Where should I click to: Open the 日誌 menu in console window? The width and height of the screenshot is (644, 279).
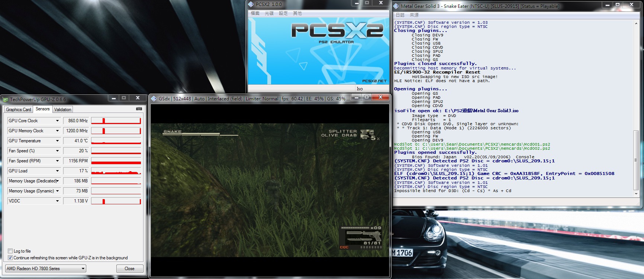[400, 15]
